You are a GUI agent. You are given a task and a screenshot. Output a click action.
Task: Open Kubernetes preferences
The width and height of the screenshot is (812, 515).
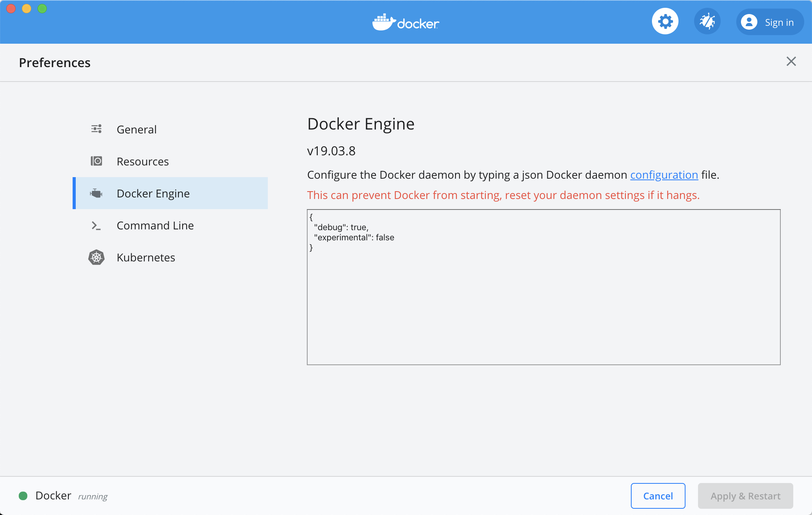coord(146,257)
